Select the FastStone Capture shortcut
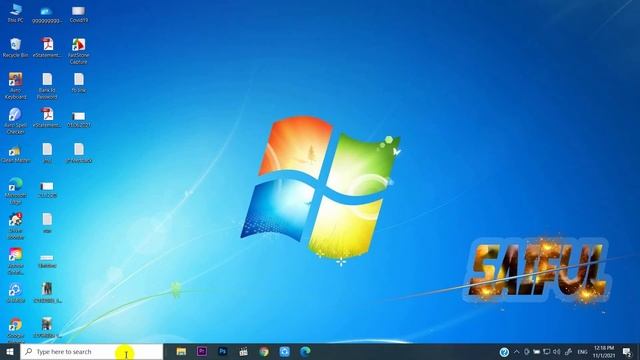This screenshot has height=360, width=640. (x=78, y=51)
